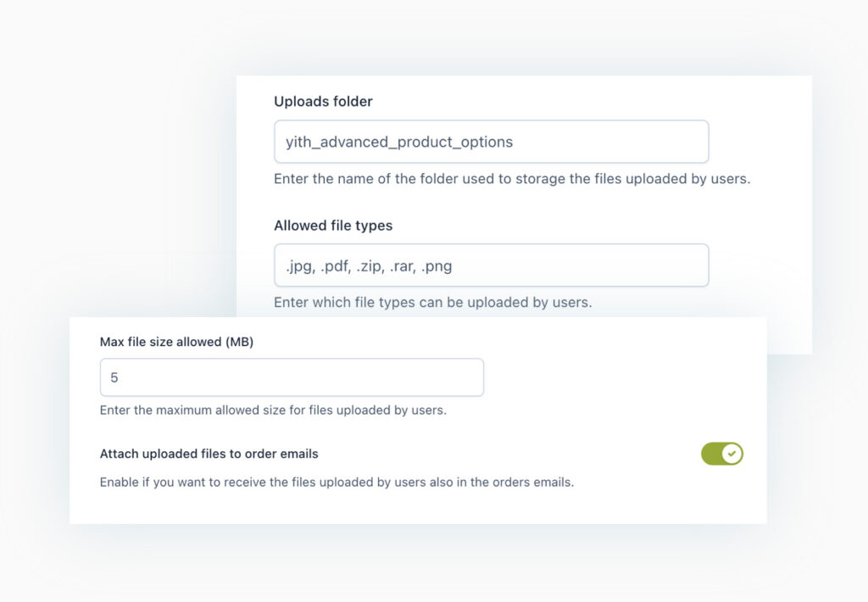Image resolution: width=868 pixels, height=602 pixels.
Task: Click the Max file size allowed input
Action: coord(292,376)
